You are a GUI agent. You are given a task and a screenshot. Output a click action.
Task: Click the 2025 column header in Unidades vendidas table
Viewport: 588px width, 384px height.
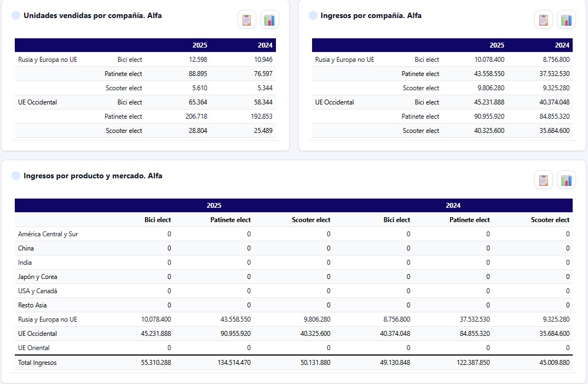(200, 45)
